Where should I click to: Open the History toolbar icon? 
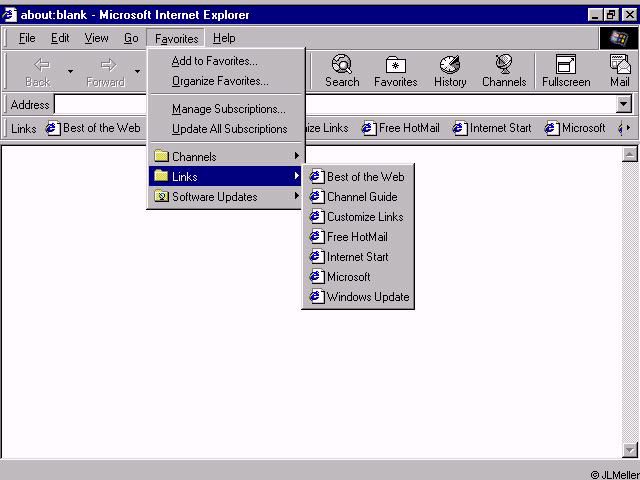click(x=450, y=64)
